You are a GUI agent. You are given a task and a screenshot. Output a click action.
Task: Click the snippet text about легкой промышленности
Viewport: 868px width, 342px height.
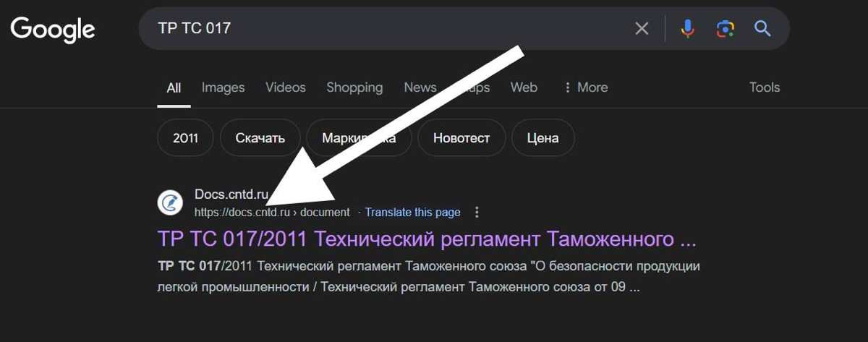[428, 277]
